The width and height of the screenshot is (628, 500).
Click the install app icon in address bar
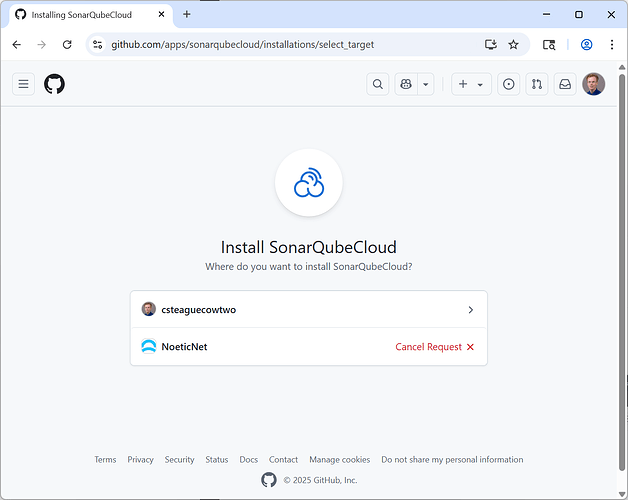491,44
